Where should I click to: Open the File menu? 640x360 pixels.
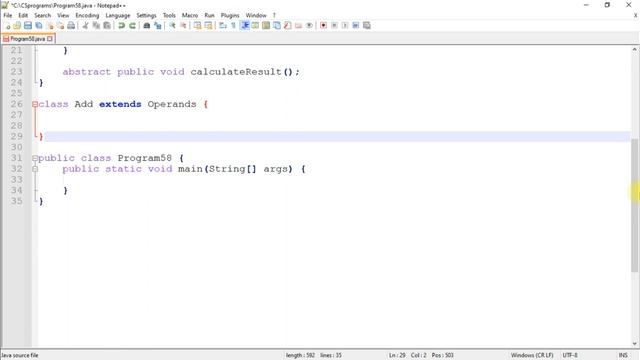pyautogui.click(x=8, y=16)
